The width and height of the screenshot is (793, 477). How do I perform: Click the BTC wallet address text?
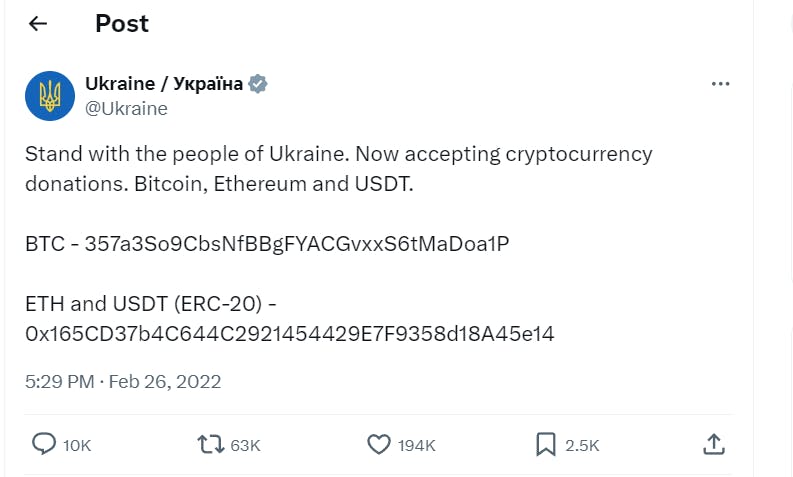point(297,244)
